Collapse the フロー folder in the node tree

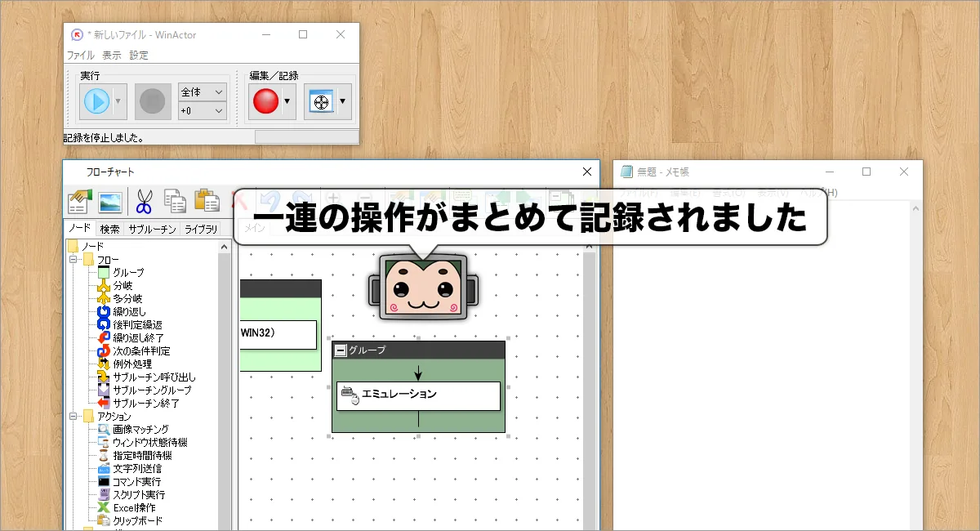(73, 259)
